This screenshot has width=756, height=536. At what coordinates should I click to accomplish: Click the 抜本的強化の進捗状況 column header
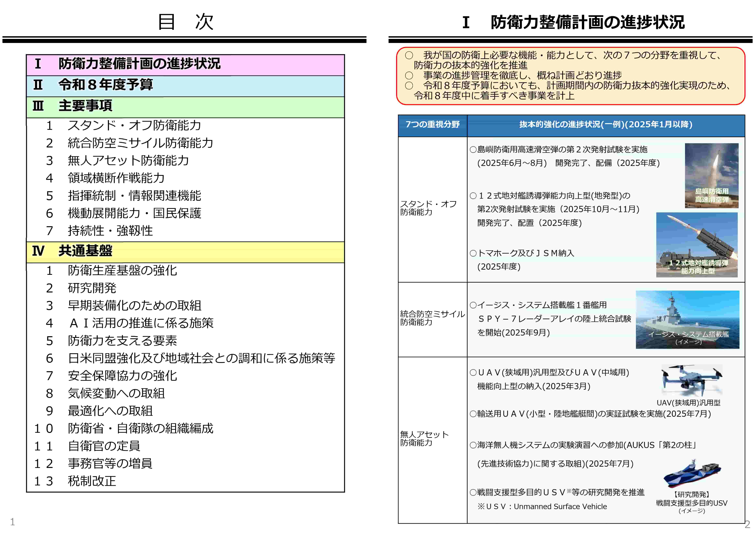[x=605, y=125]
